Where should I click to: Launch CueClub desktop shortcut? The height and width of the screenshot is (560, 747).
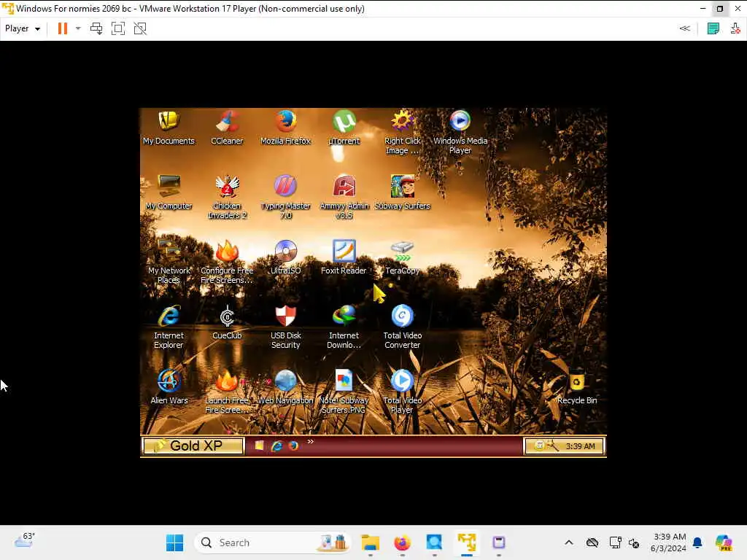[228, 322]
